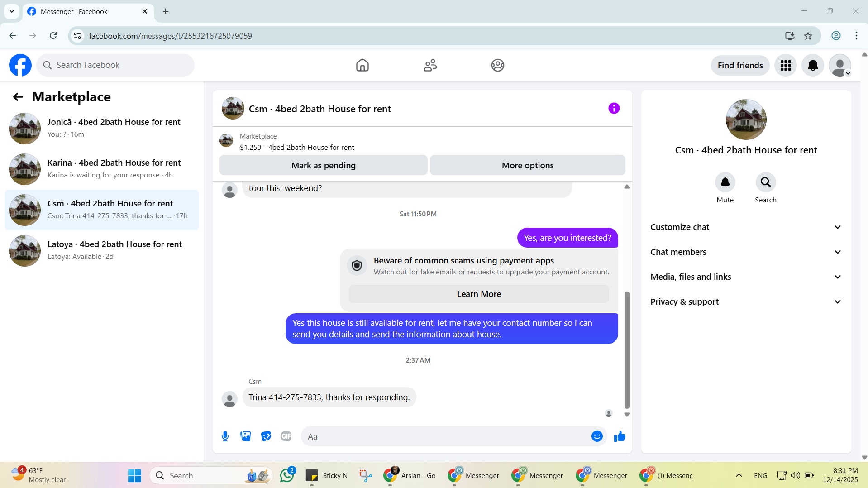Viewport: 868px width, 488px height.
Task: Open WhatsApp from the taskbar
Action: coord(287,475)
